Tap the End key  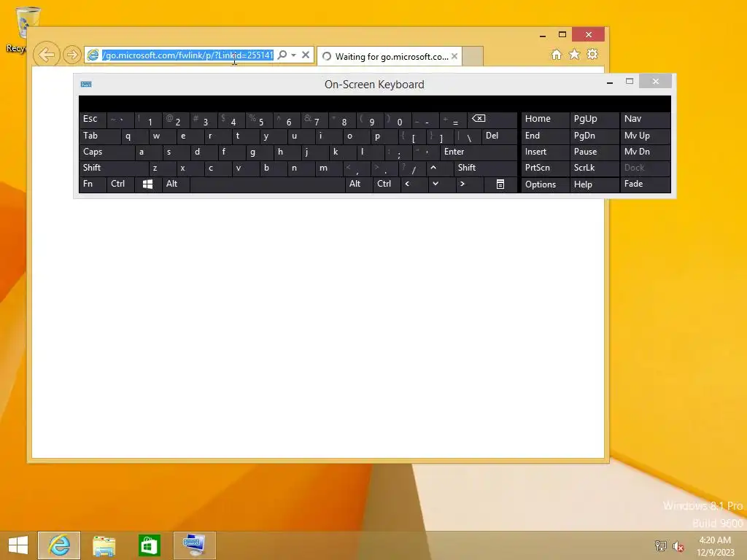point(545,136)
